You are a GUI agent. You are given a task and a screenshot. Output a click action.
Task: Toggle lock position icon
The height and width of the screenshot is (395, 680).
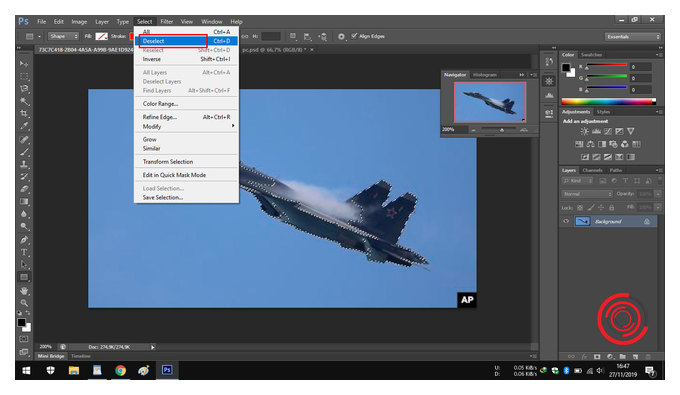click(601, 208)
